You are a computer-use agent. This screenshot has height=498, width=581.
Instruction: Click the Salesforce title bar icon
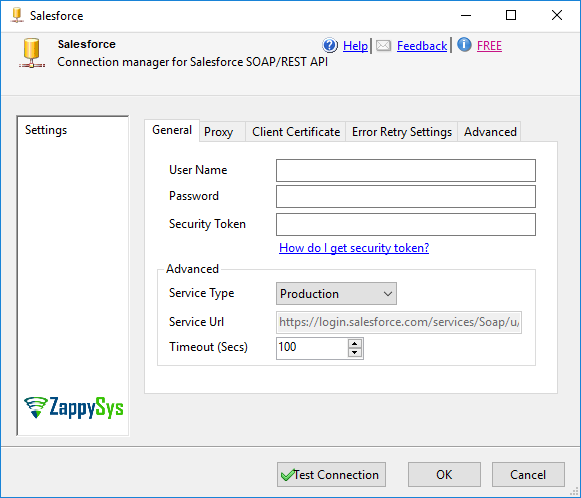[17, 15]
